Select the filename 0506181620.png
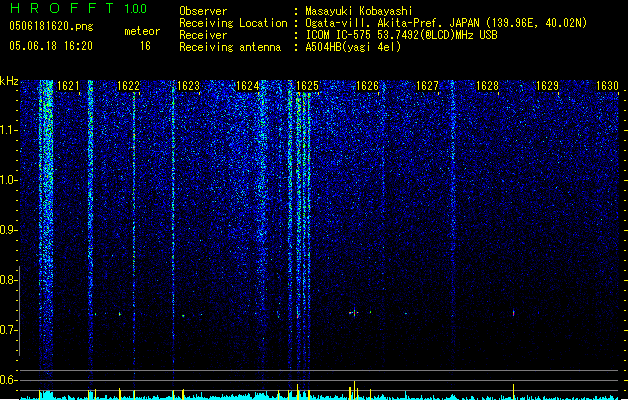The width and height of the screenshot is (629, 400). (x=51, y=27)
